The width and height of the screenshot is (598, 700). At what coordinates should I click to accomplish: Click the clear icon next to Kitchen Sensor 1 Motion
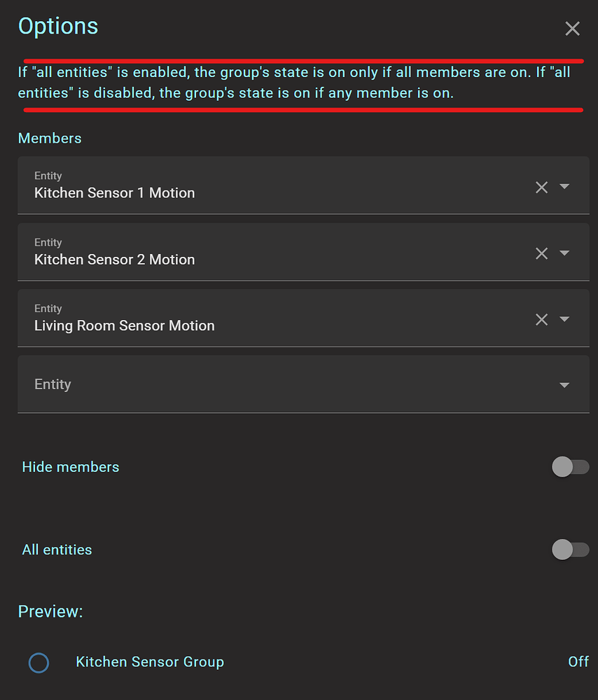pyautogui.click(x=541, y=187)
